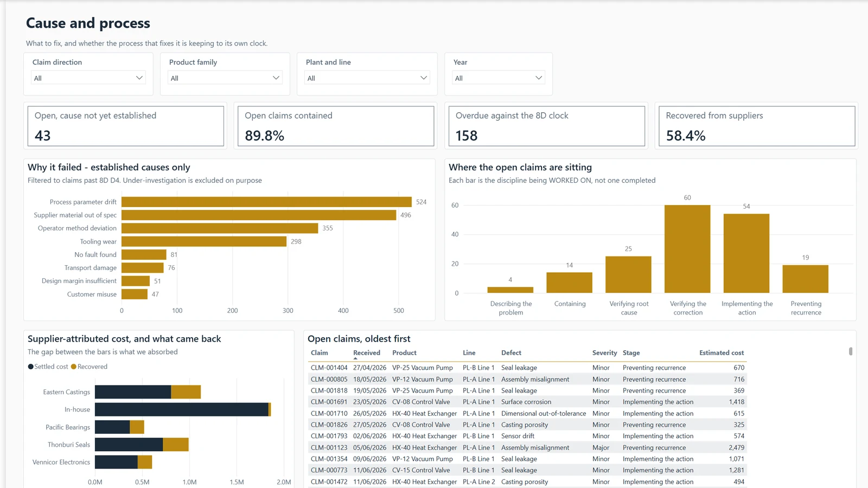Select the Customer misuse bar
Viewport: 868px width, 488px height.
point(135,294)
